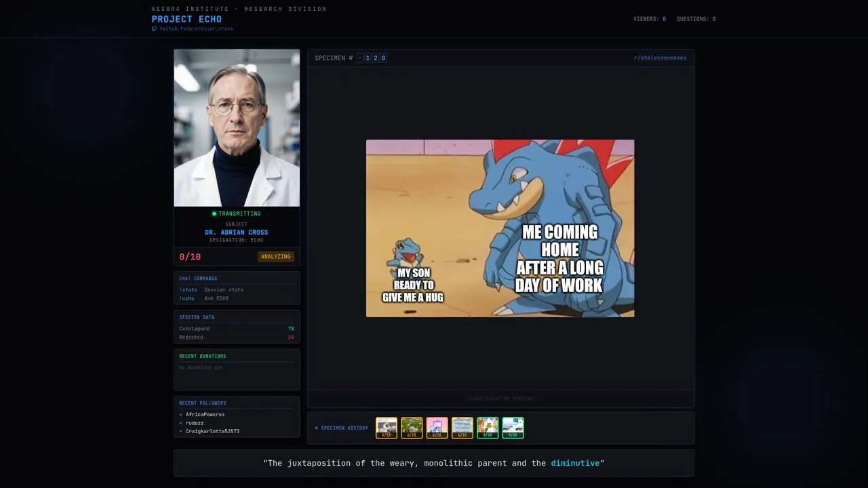The width and height of the screenshot is (868, 488).
Task: Click follower name rudozz
Action: [195, 423]
